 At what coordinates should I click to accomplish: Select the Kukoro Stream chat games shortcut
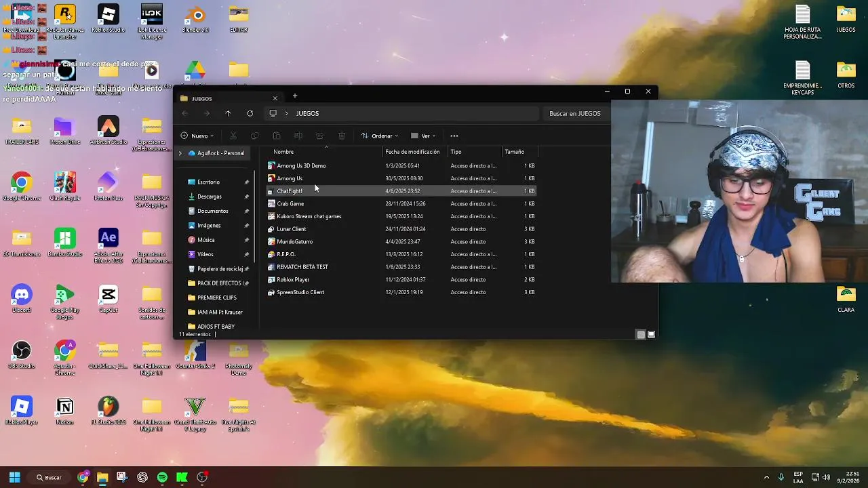401,216
